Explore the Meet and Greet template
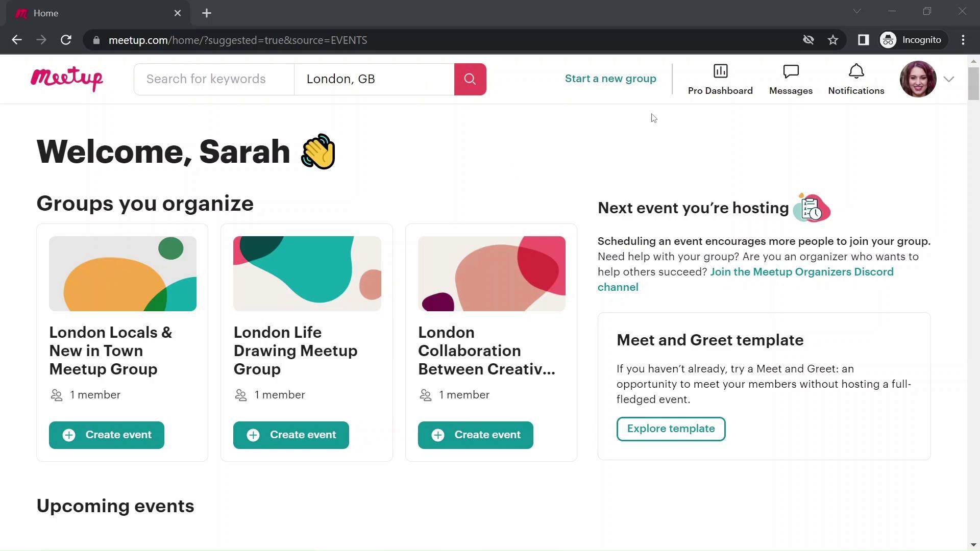The image size is (980, 551). click(671, 429)
